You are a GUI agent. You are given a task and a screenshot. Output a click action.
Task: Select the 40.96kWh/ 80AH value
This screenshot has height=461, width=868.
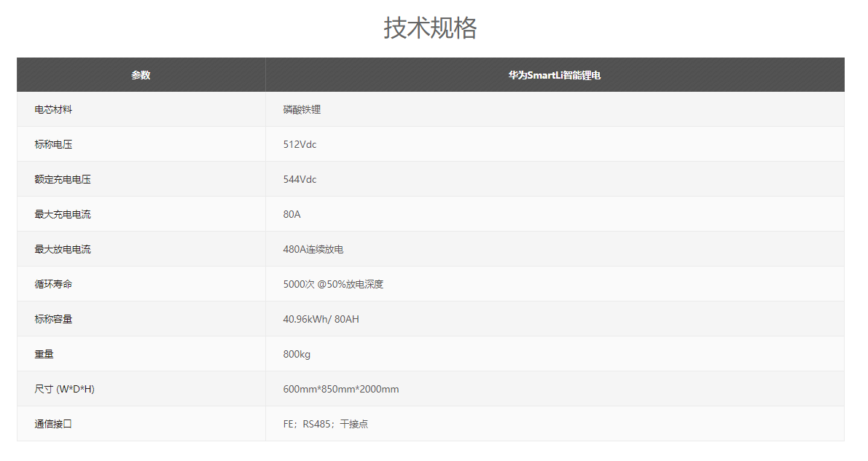pos(321,319)
